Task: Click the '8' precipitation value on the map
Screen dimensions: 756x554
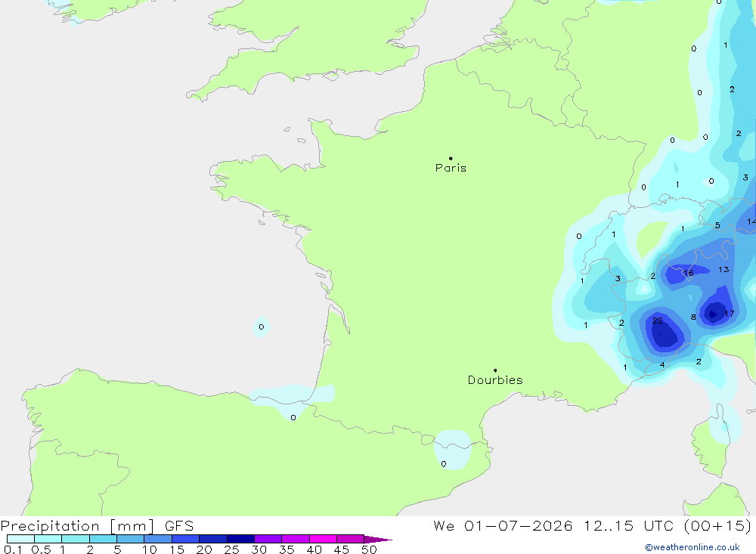Action: [x=693, y=317]
